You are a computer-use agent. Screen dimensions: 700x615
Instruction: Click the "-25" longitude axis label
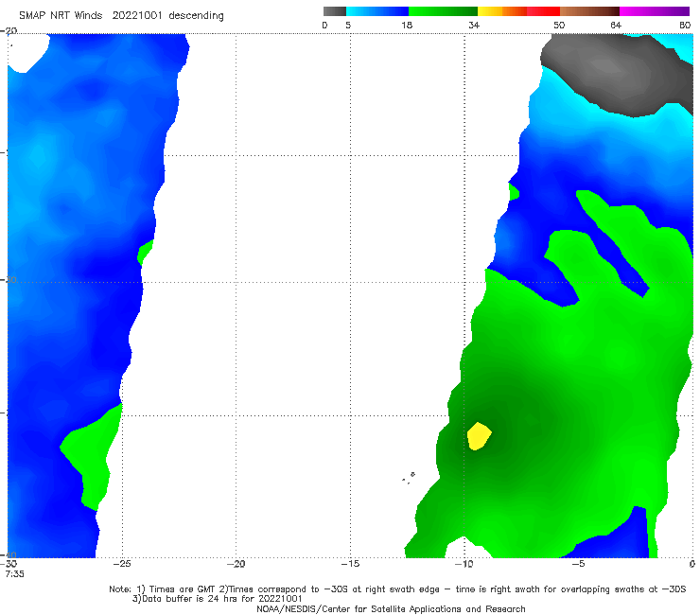122,564
